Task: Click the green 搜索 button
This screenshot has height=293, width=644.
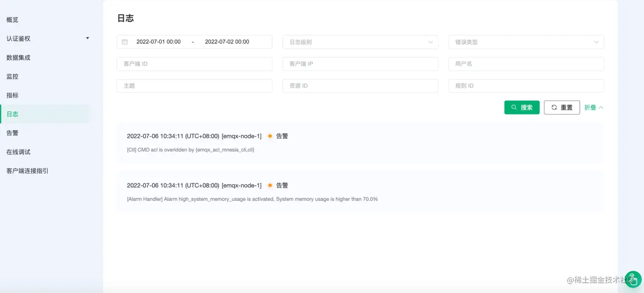Action: pos(522,108)
